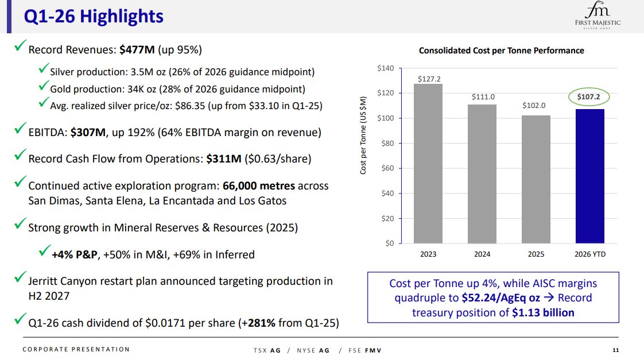The height and width of the screenshot is (360, 644).
Task: Click the '2026 YTD' axis label
Action: click(590, 254)
